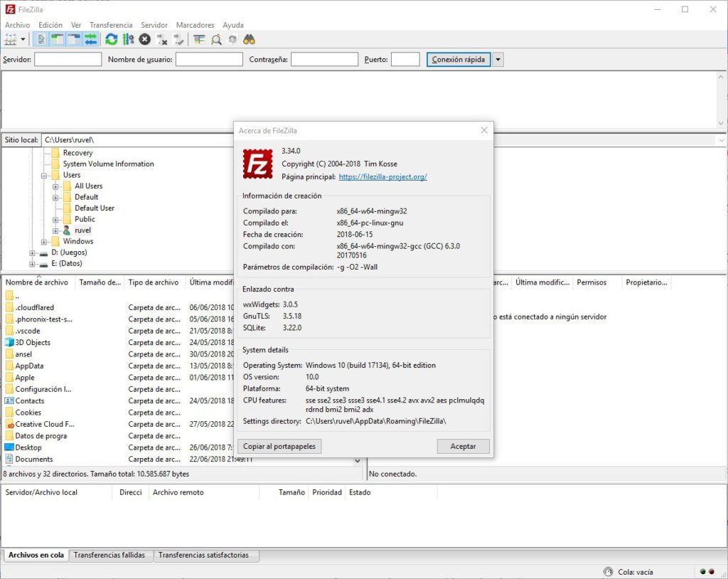Open the Servidor menu
Screen dimensions: 728x579
click(x=154, y=25)
